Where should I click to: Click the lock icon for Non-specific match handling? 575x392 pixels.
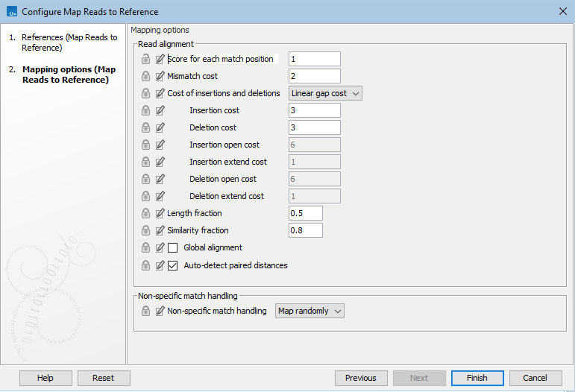[146, 311]
